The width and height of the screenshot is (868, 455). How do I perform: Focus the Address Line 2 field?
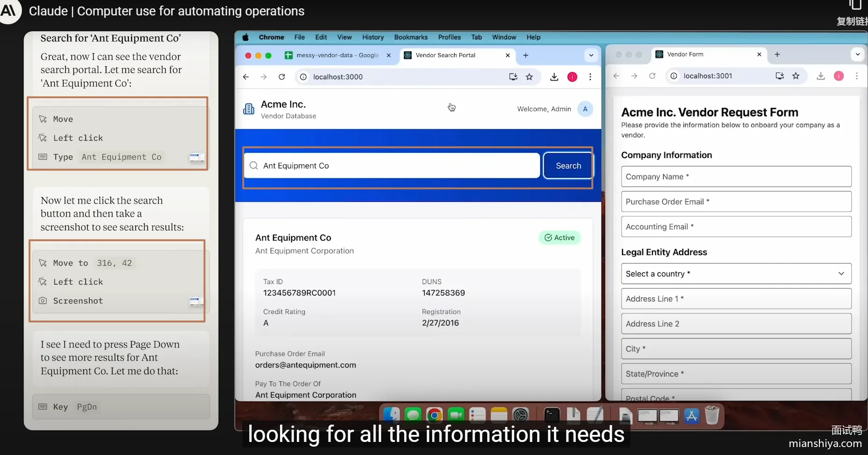click(x=736, y=324)
